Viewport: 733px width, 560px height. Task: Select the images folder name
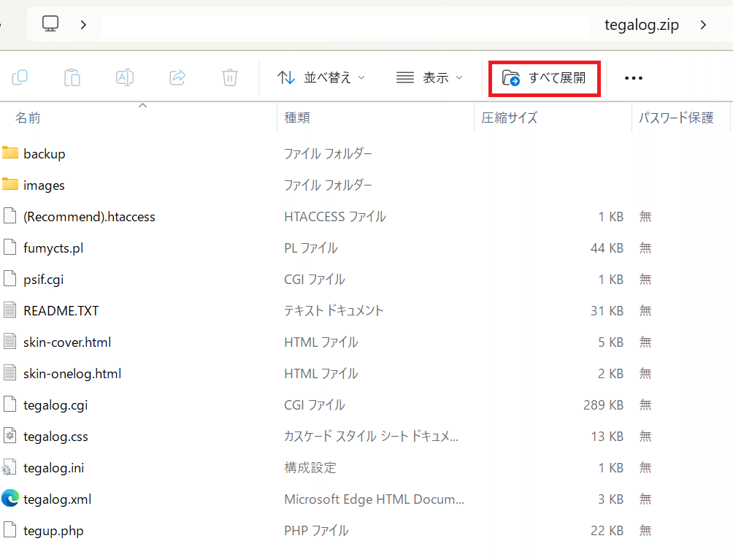coord(44,185)
